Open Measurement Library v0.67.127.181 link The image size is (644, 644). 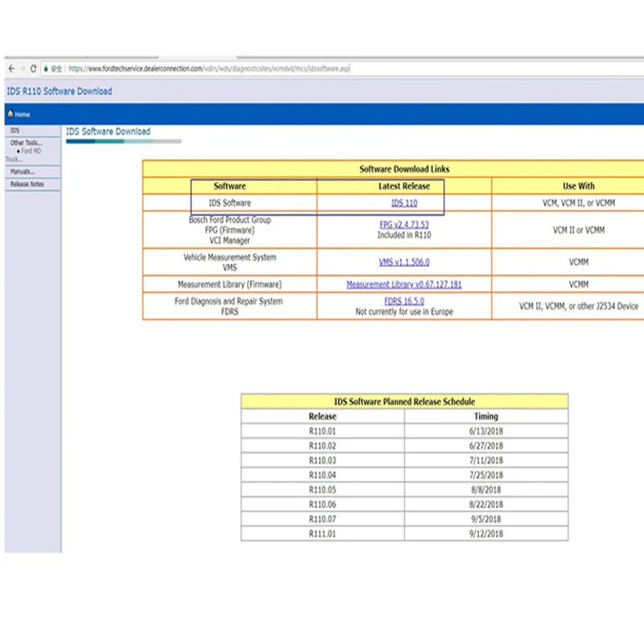point(404,284)
